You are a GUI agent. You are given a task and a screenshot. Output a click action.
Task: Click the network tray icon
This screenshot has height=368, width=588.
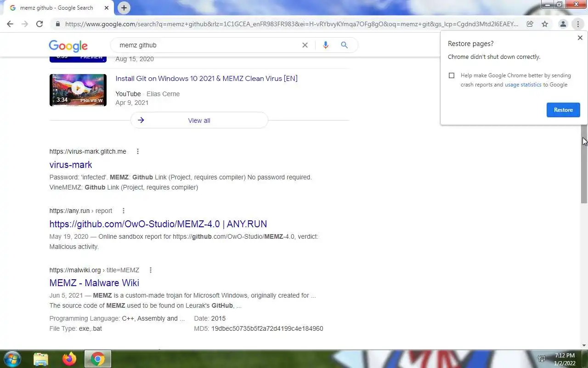click(x=542, y=359)
